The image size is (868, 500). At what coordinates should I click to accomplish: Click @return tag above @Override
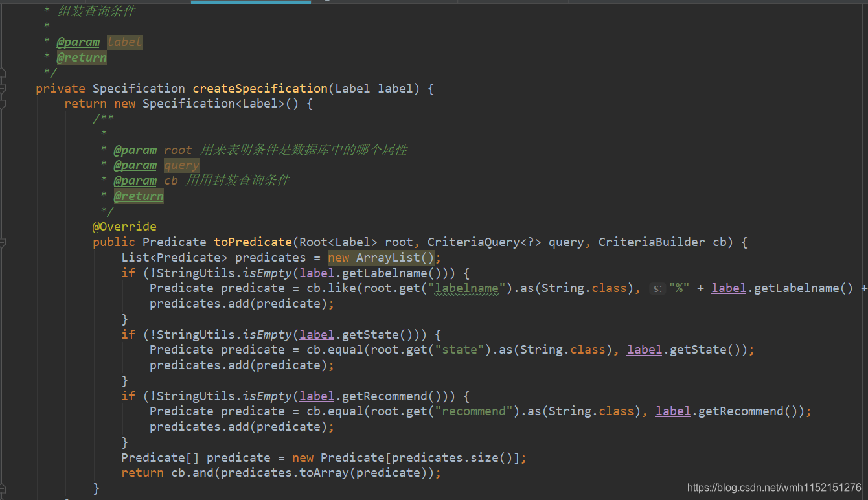pos(139,196)
